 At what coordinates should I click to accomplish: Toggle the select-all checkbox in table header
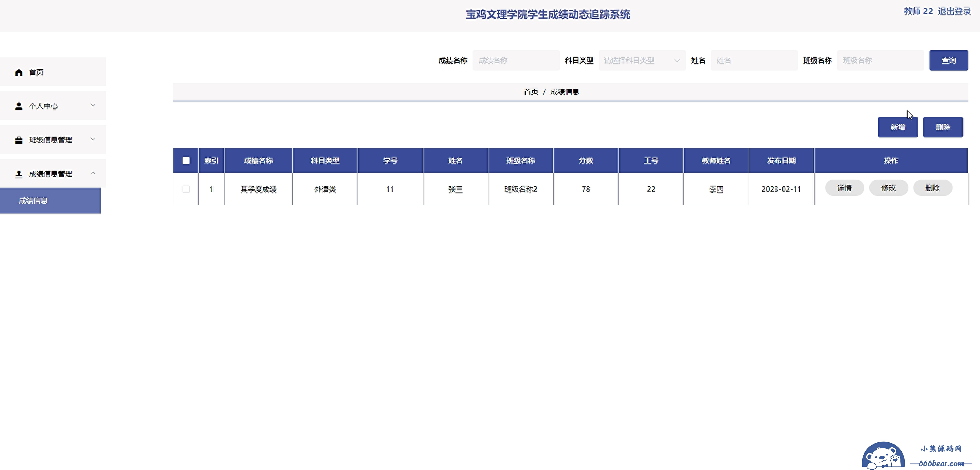(x=186, y=161)
